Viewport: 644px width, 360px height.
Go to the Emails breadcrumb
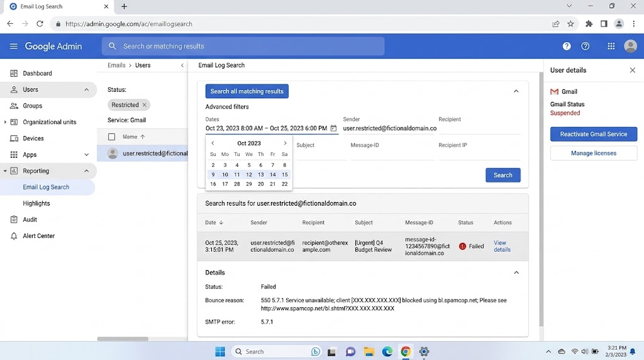pyautogui.click(x=116, y=65)
